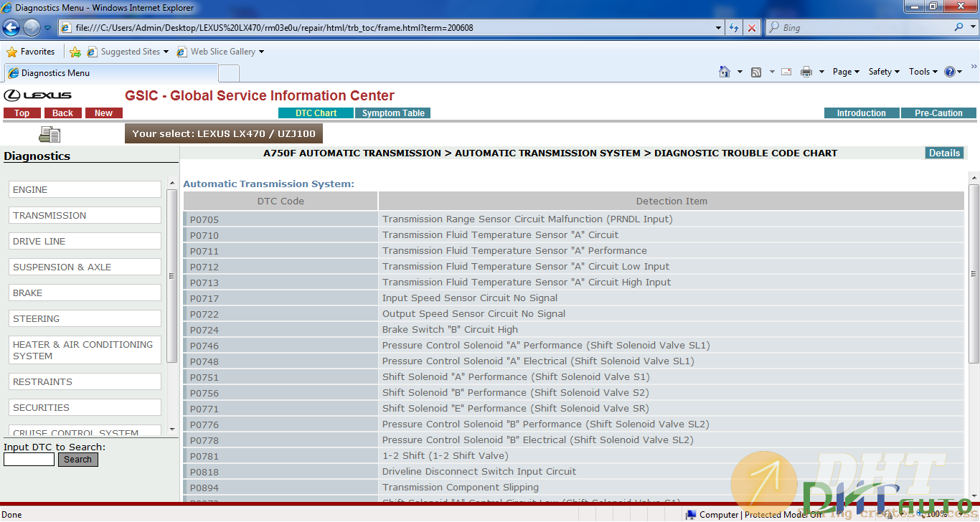Screen dimensions: 980x522
Task: Click the Detection Item column header
Action: tap(672, 201)
